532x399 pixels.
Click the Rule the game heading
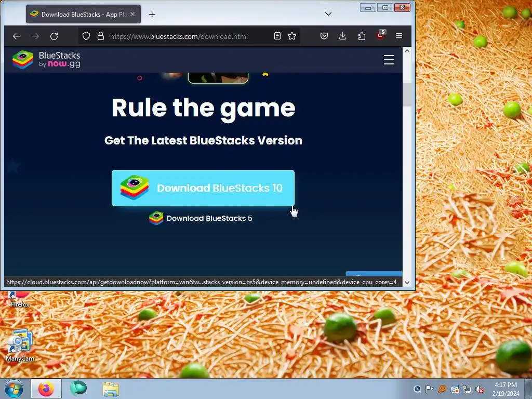[203, 108]
